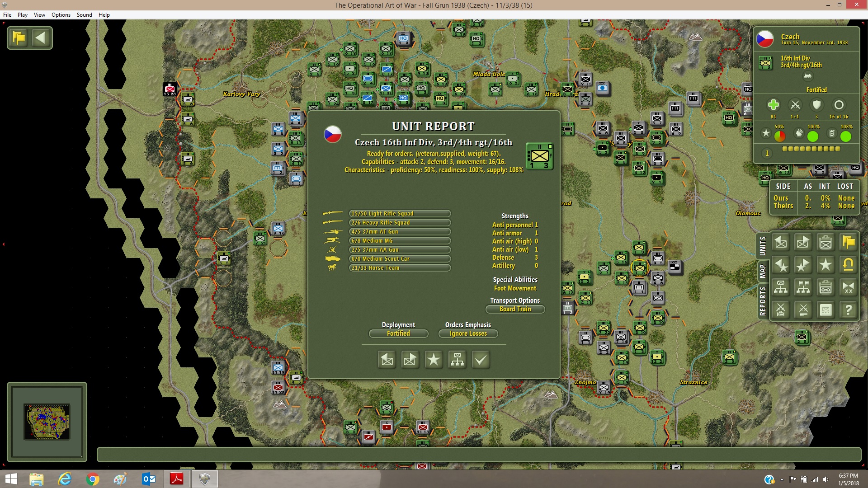Image resolution: width=868 pixels, height=488 pixels.
Task: Click the green cross health icon
Action: [773, 105]
